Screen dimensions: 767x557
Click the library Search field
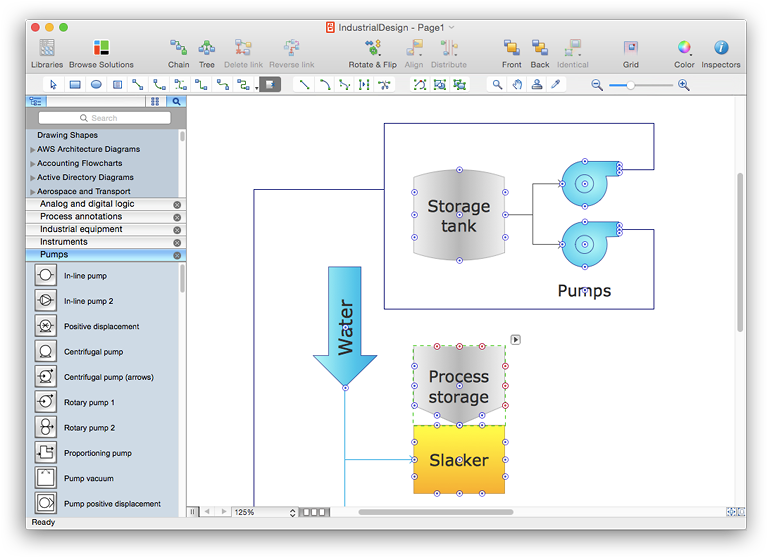[104, 118]
